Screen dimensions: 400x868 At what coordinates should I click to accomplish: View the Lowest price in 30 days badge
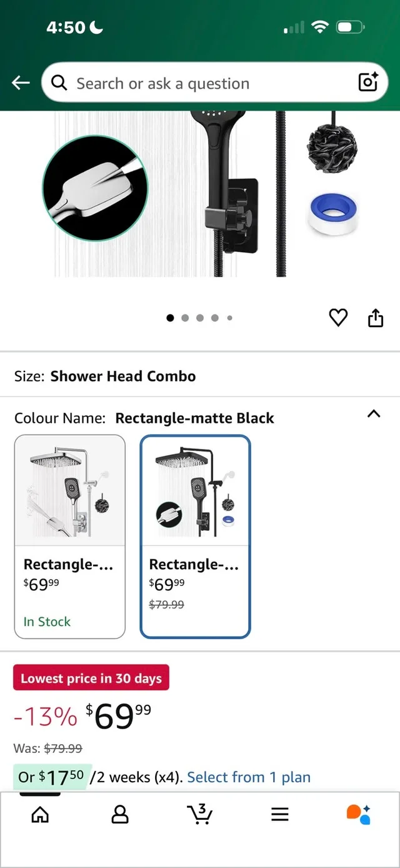tap(91, 677)
